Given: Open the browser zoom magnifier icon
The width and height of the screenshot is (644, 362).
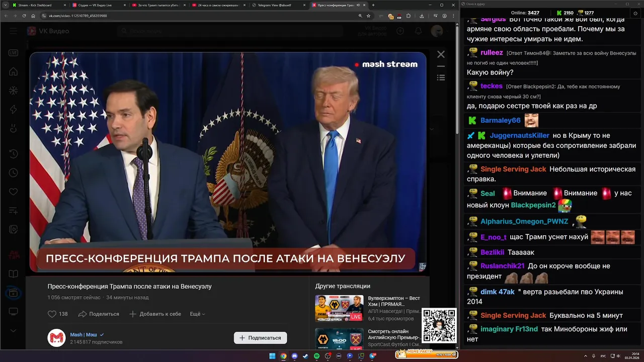Looking at the screenshot, I should (x=360, y=16).
